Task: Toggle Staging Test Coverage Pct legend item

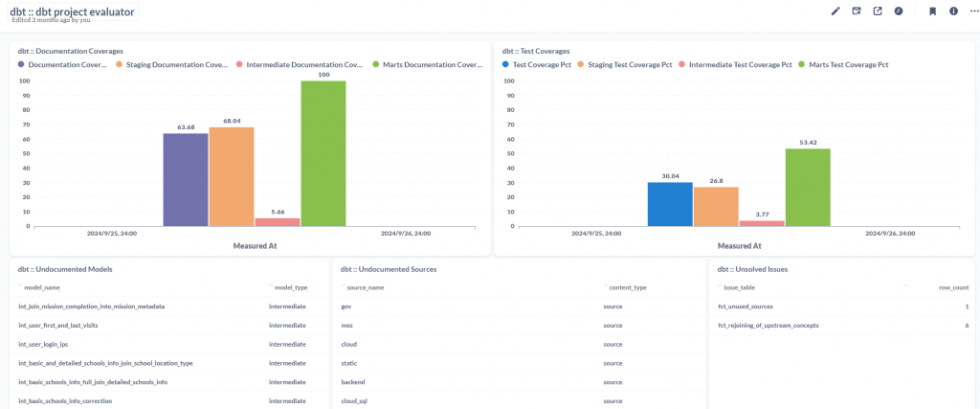Action: click(x=625, y=64)
